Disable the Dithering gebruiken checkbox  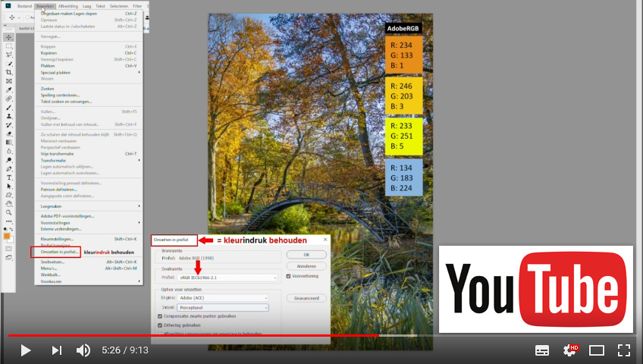[x=159, y=325]
